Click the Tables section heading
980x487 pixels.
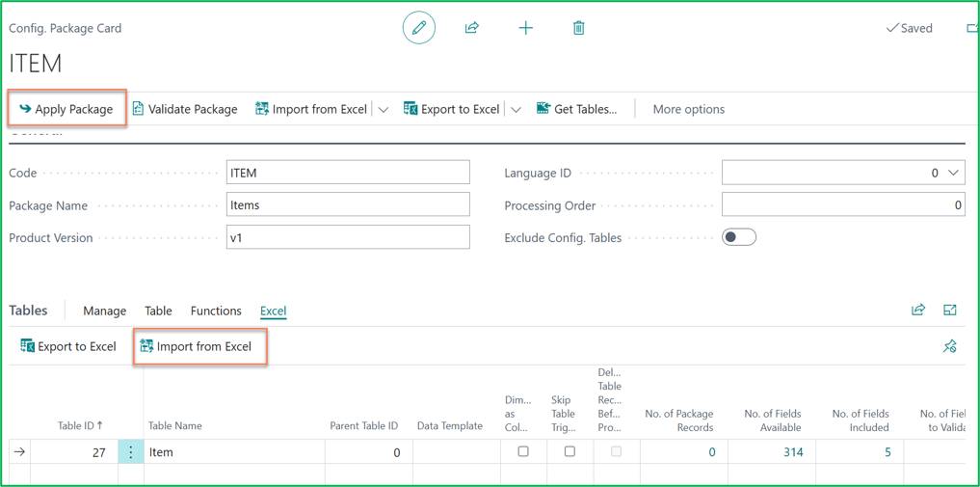28,311
